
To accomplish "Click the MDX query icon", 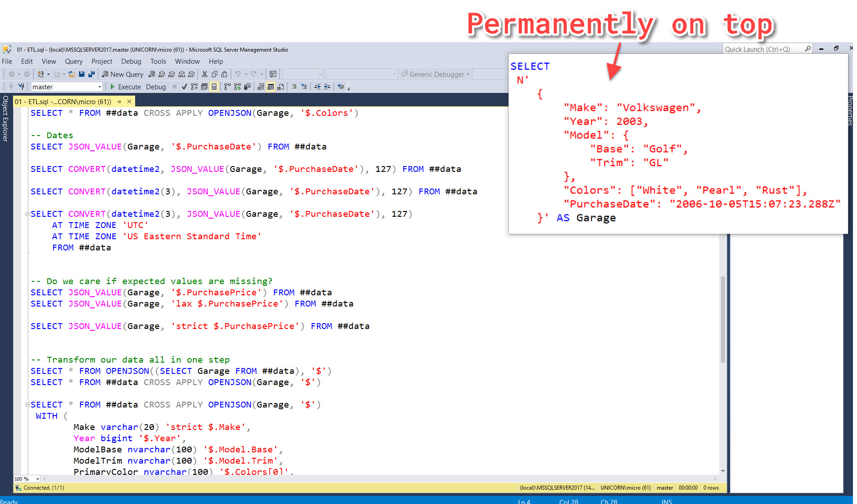I will pos(162,74).
